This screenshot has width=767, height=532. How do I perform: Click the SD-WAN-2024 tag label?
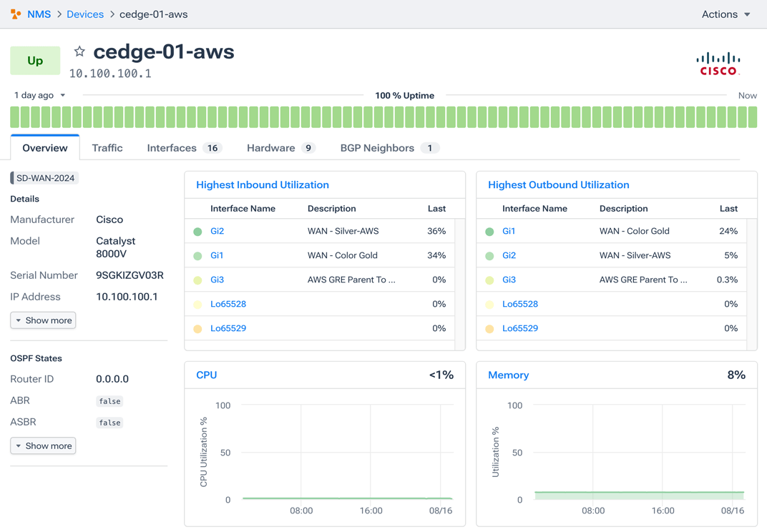45,178
